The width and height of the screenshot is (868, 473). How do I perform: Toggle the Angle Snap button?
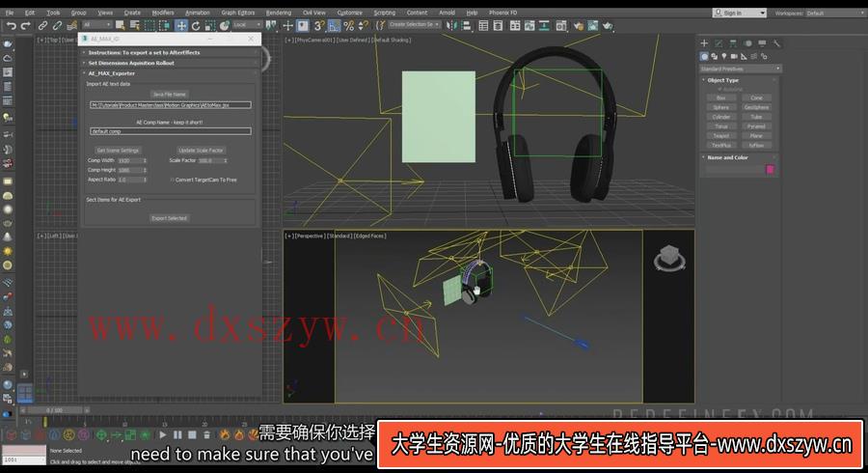pos(334,25)
